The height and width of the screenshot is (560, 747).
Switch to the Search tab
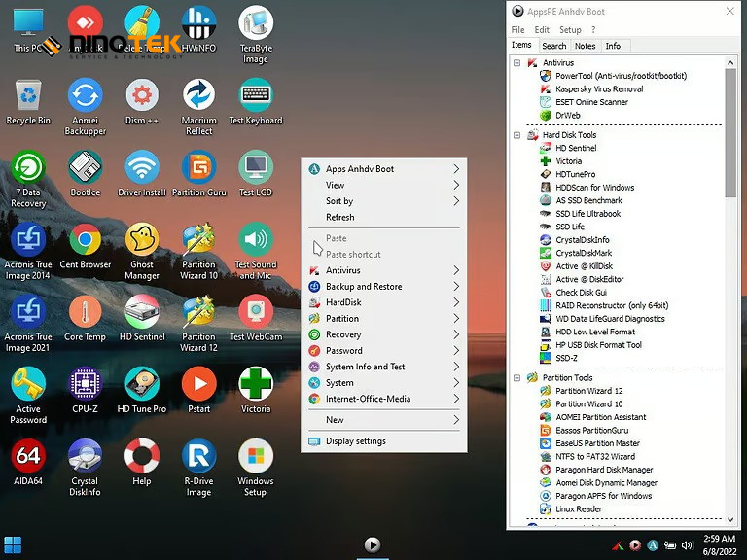[x=554, y=46]
